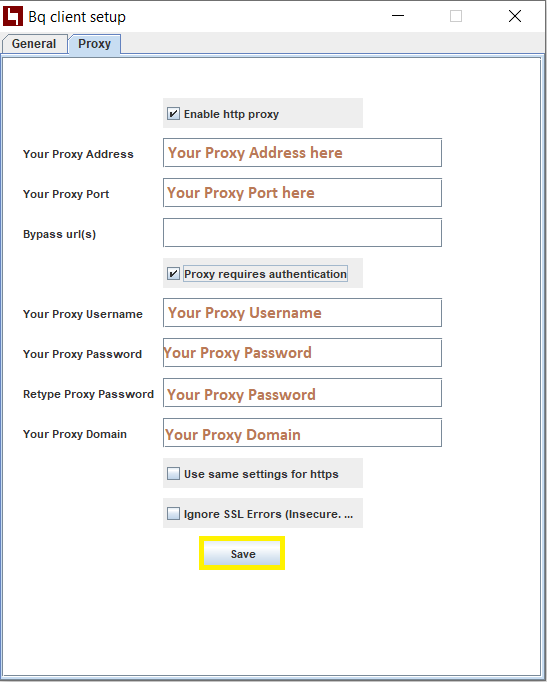Save the proxy settings
This screenshot has height=682, width=547.
242,553
